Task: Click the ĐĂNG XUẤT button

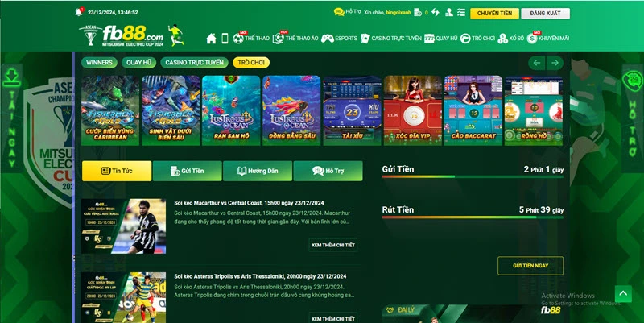Action: (x=546, y=13)
